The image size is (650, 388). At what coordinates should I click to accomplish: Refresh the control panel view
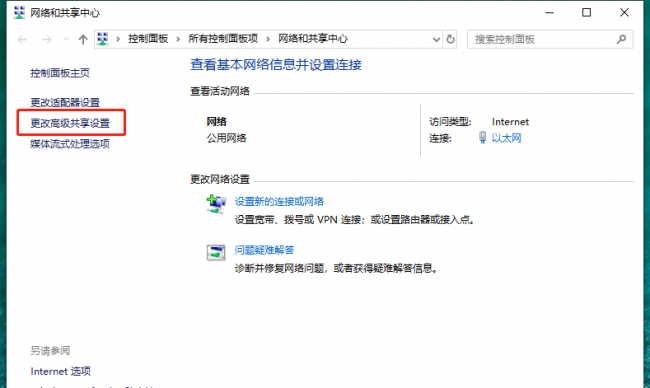point(450,39)
